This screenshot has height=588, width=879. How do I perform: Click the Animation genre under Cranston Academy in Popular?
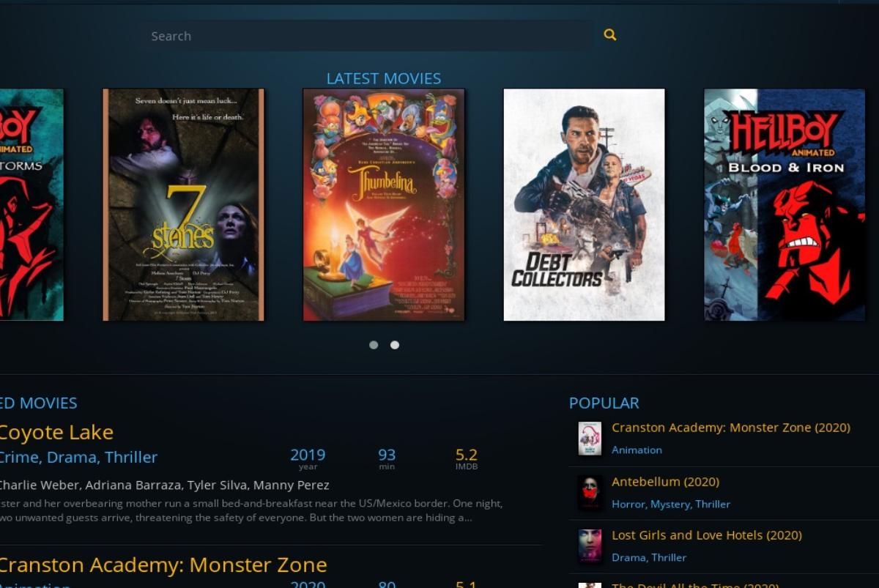[637, 450]
